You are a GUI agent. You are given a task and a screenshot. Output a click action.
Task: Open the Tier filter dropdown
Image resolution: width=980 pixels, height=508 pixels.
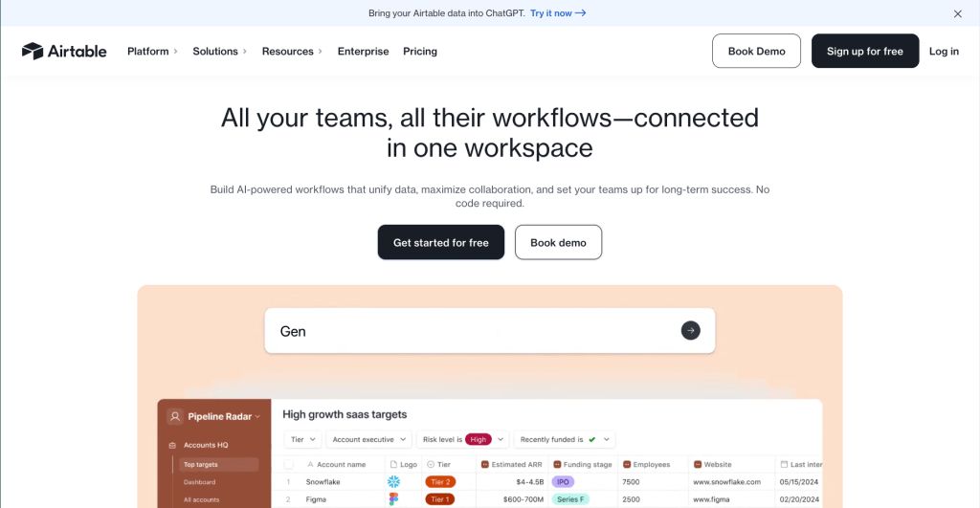coord(303,439)
